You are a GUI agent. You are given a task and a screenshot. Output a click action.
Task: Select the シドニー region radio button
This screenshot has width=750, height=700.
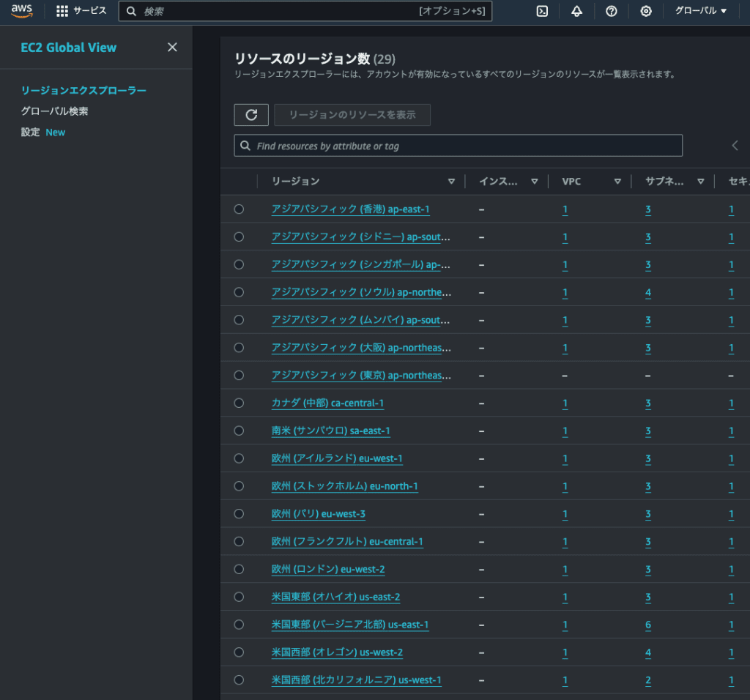[239, 237]
